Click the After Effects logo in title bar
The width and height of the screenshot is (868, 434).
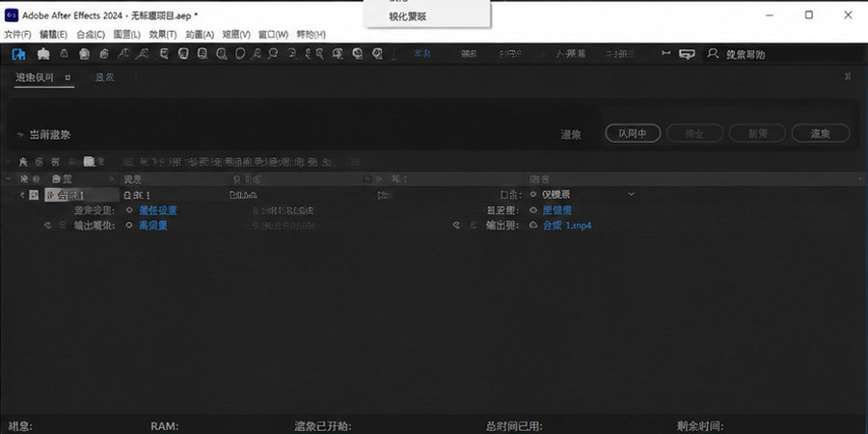(x=11, y=15)
